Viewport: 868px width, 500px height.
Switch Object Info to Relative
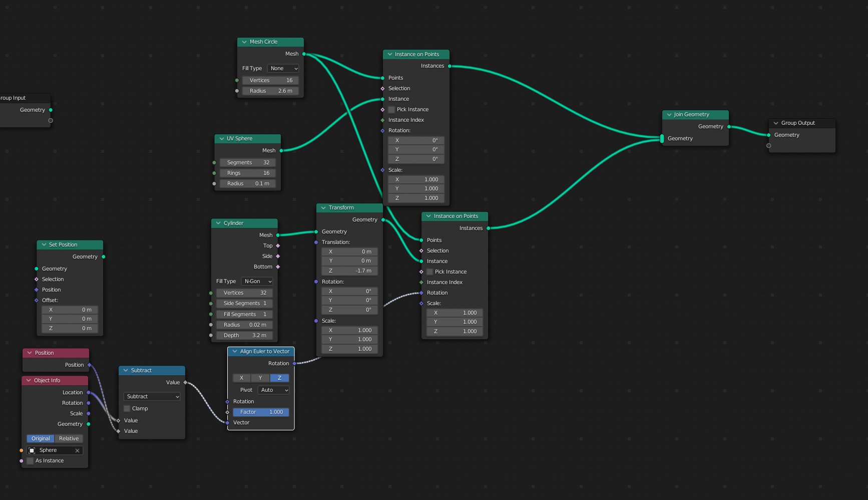[x=69, y=439]
